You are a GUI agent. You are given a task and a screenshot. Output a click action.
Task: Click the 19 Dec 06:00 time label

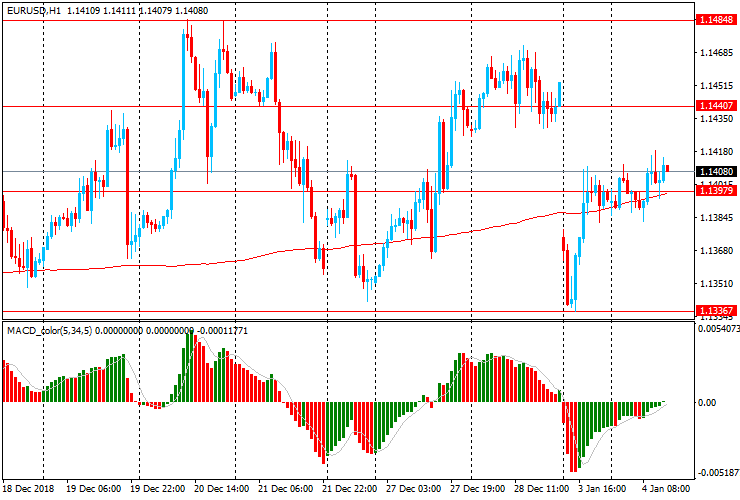coord(94,491)
